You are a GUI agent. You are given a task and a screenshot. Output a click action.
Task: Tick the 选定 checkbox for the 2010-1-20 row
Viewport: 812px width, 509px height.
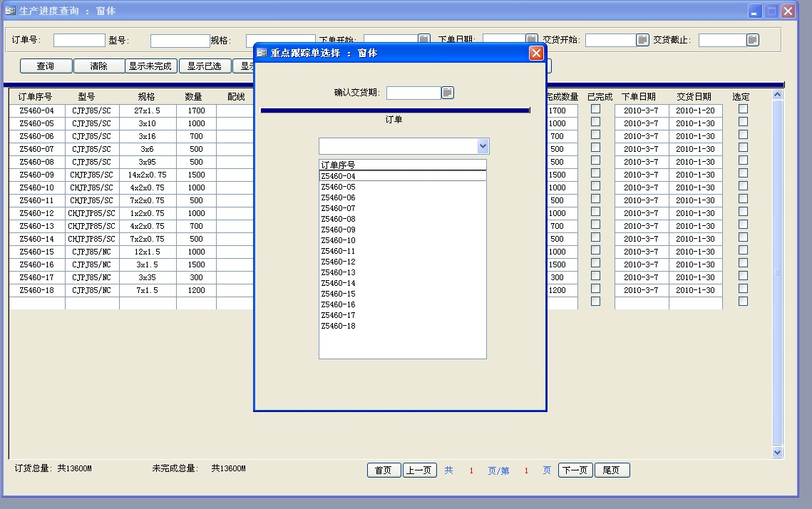[743, 109]
